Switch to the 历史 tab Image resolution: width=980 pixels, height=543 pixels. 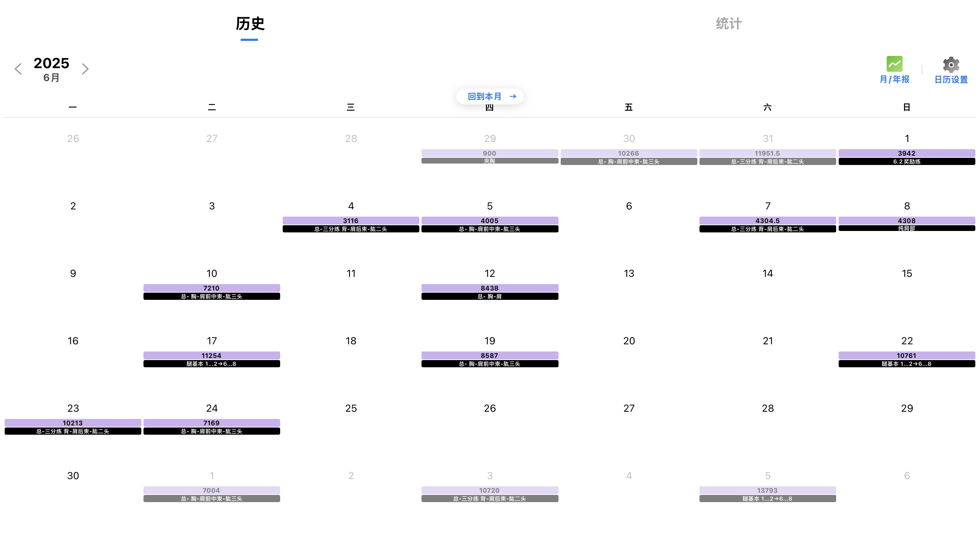tap(250, 24)
